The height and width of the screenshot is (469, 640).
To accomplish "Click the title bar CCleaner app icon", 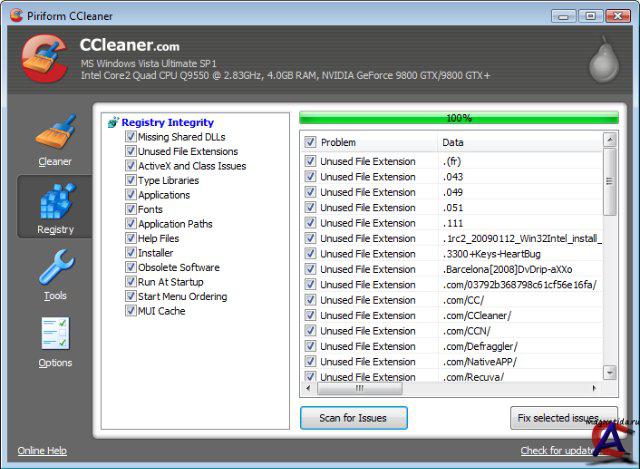I will (x=16, y=16).
